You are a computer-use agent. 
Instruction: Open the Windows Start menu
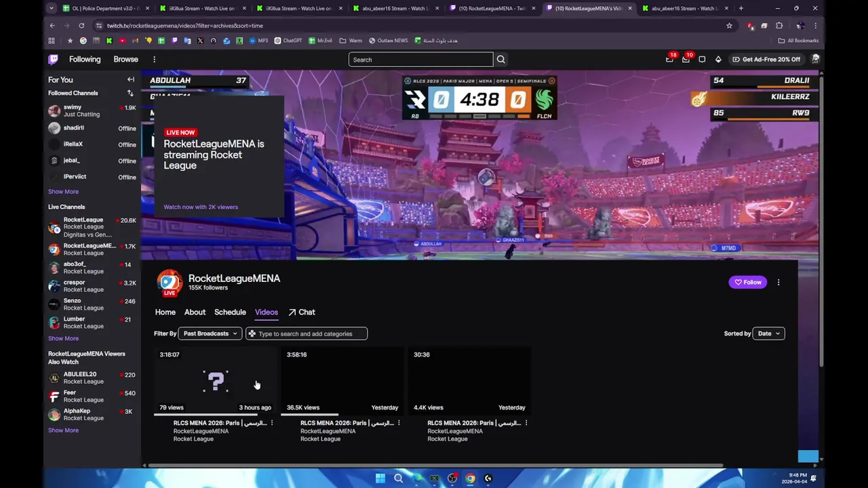point(380,479)
